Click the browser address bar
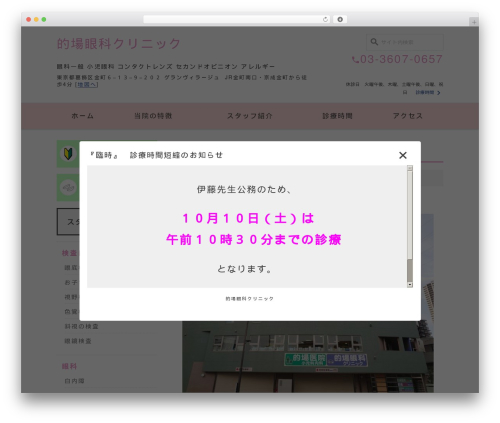 coord(237,20)
